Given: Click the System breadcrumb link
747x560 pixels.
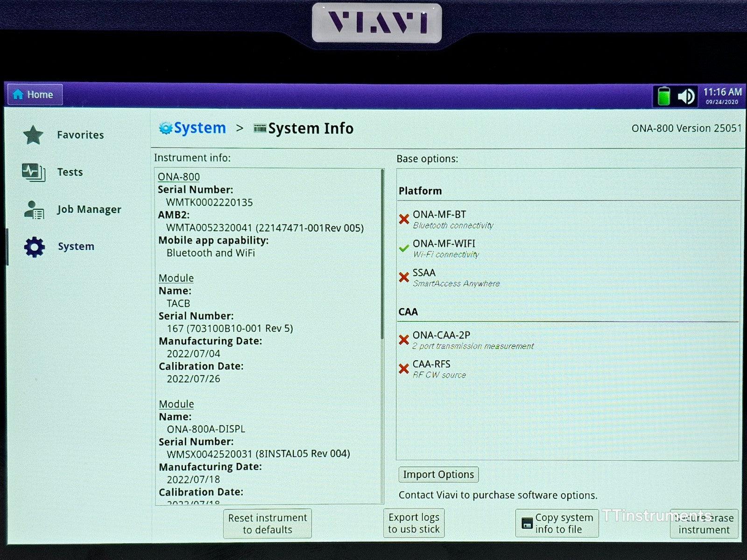Looking at the screenshot, I should point(199,128).
